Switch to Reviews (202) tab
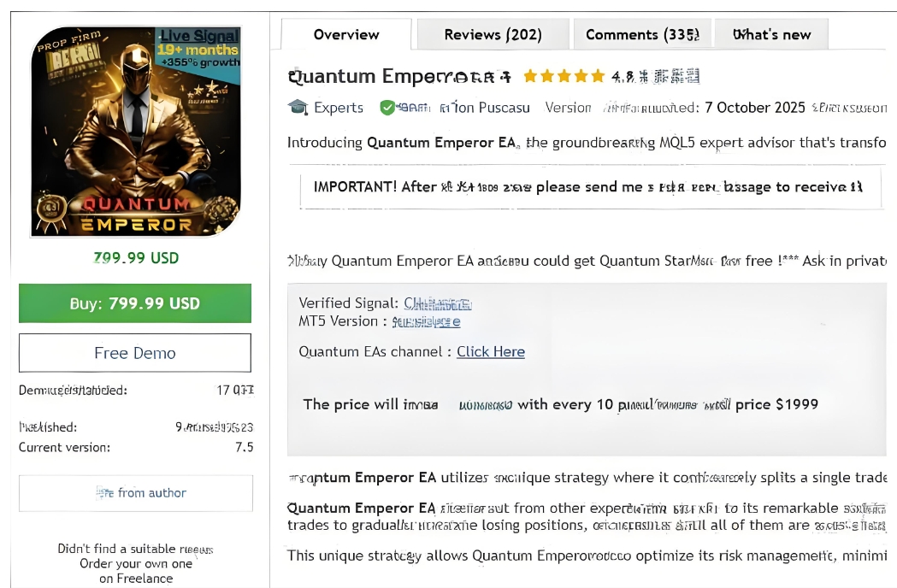 [x=493, y=35]
